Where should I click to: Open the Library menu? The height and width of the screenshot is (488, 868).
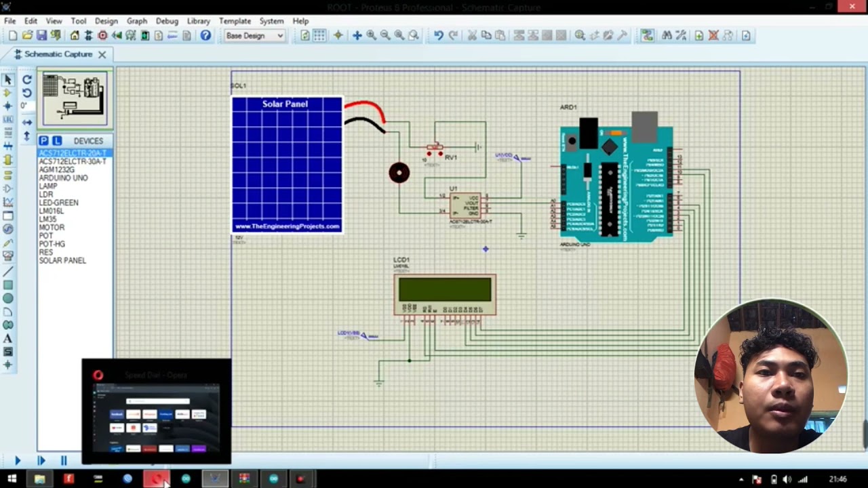198,21
